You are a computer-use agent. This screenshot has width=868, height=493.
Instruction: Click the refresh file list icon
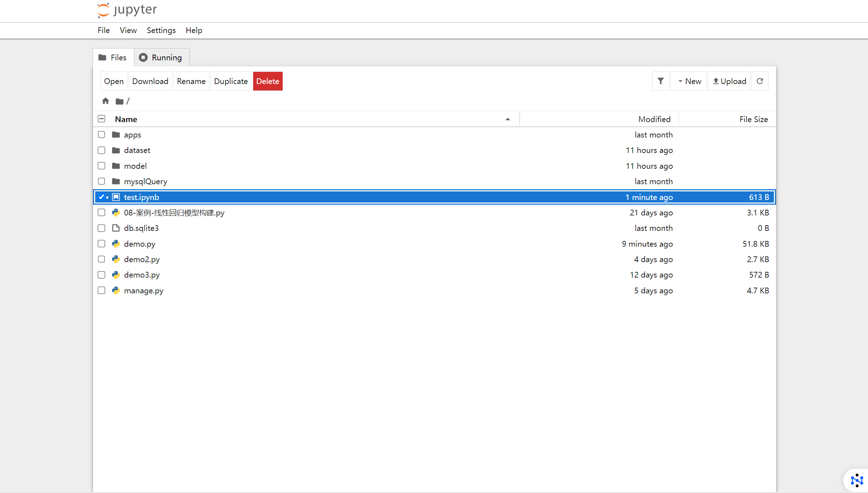pos(760,81)
